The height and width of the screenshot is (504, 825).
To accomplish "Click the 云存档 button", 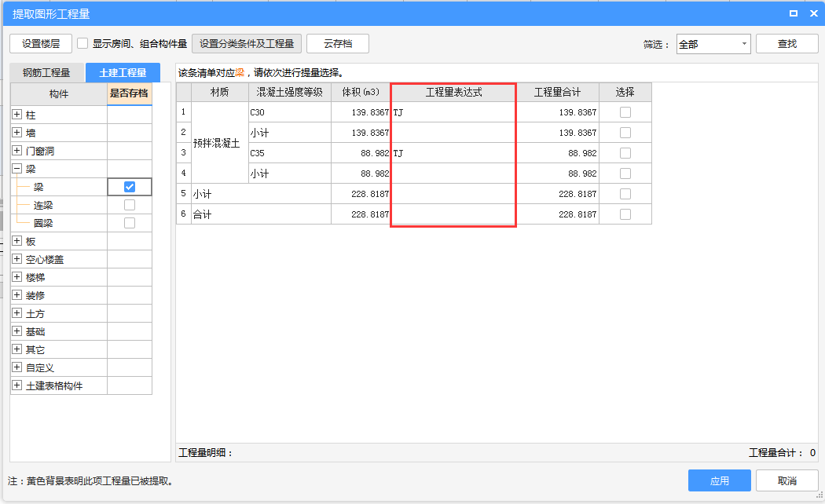I will (x=337, y=44).
